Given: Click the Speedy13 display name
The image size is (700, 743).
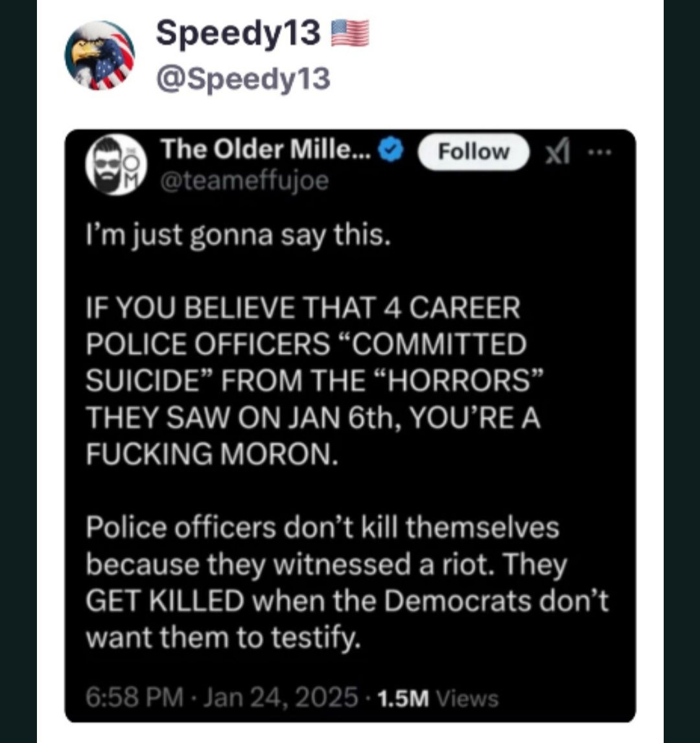Looking at the screenshot, I should [x=238, y=34].
